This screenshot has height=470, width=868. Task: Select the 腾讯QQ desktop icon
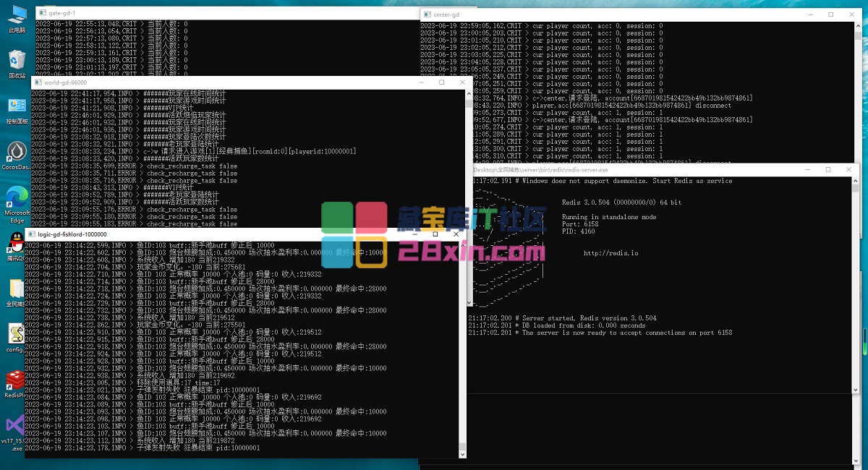(17, 246)
